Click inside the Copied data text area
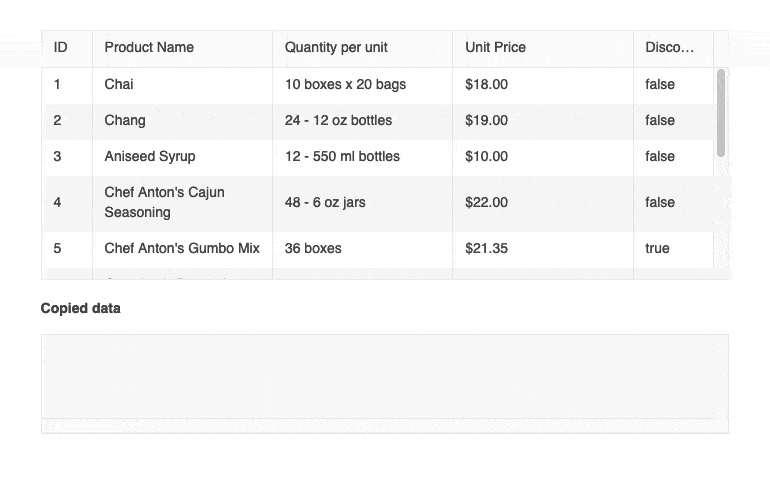The width and height of the screenshot is (770, 494). click(x=384, y=382)
